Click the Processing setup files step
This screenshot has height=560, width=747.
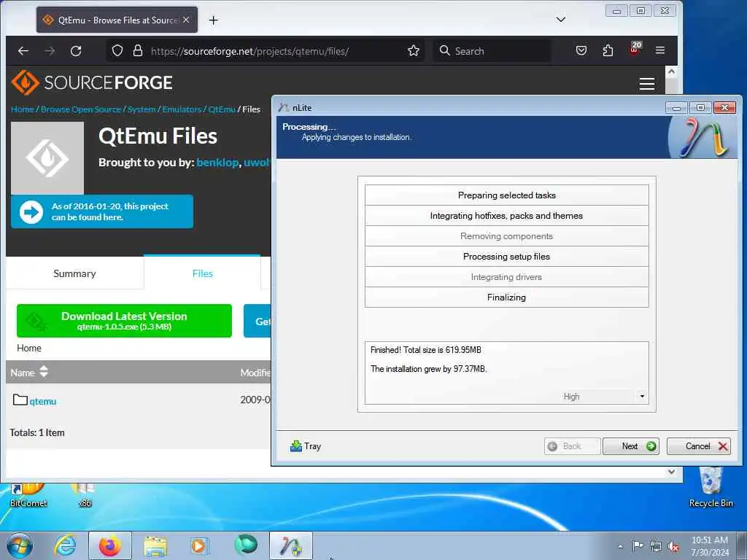coord(506,257)
